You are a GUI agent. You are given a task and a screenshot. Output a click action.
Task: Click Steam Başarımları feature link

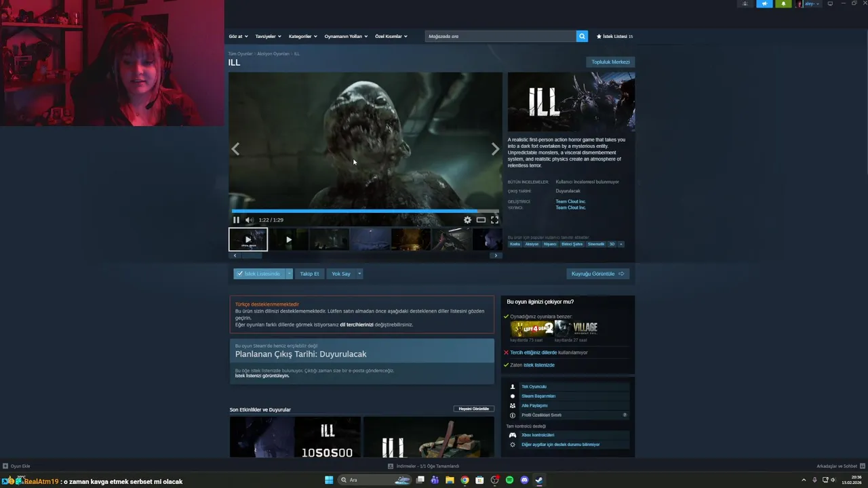click(538, 396)
